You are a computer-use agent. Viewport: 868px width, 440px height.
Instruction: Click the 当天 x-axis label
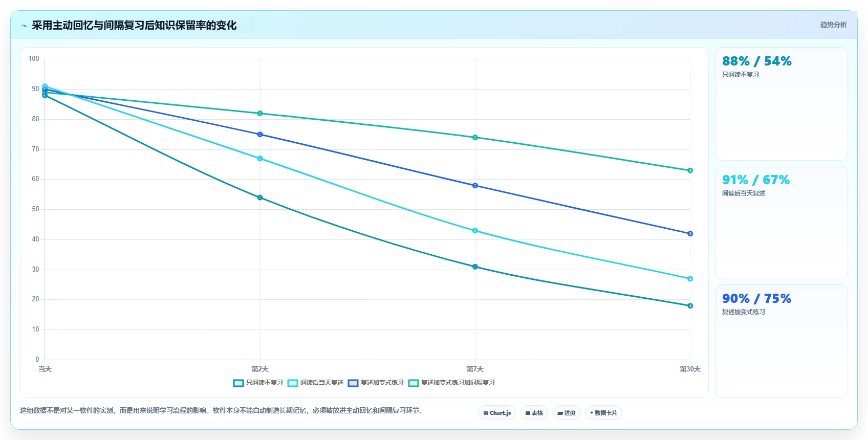pos(45,369)
